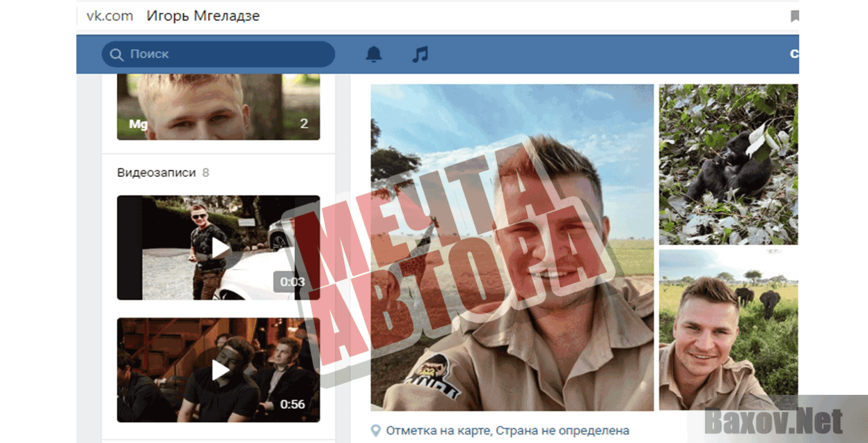Image resolution: width=868 pixels, height=443 pixels.
Task: Click the bookmark icon in the address bar
Action: [x=795, y=17]
